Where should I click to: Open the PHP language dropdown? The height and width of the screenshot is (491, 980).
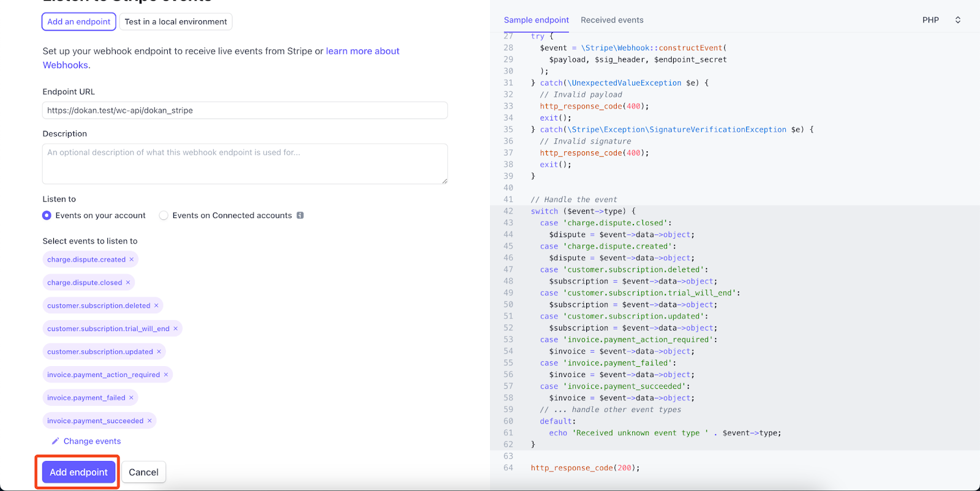(941, 20)
